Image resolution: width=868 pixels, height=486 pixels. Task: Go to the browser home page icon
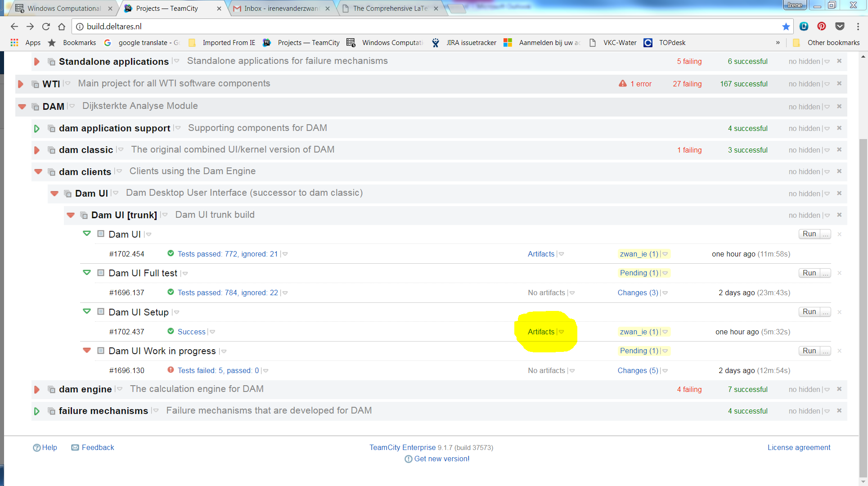pyautogui.click(x=62, y=27)
